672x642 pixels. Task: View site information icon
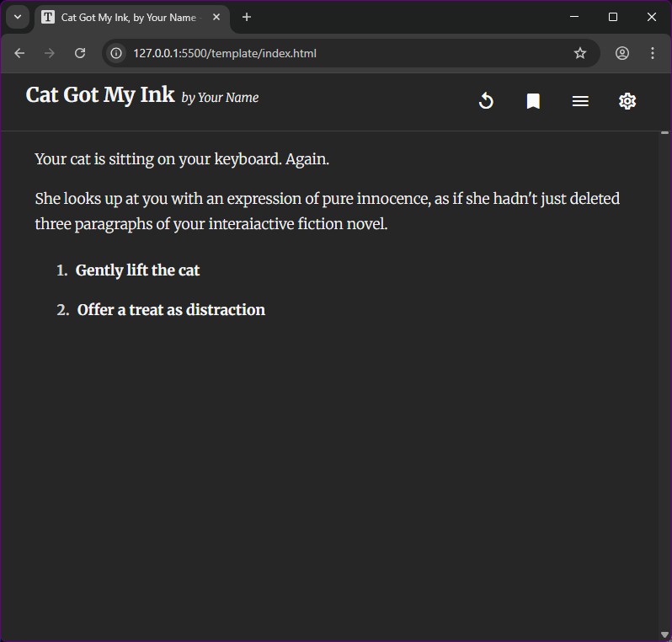116,53
